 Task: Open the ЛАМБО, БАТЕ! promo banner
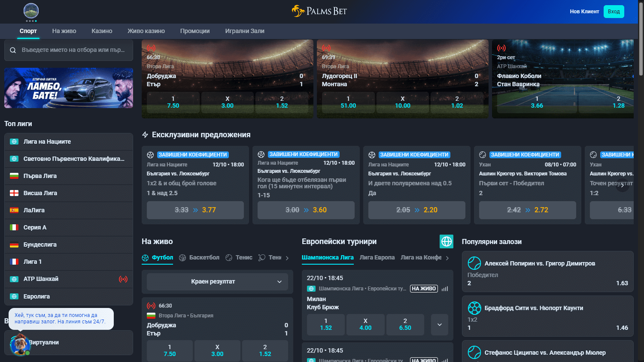(x=69, y=88)
